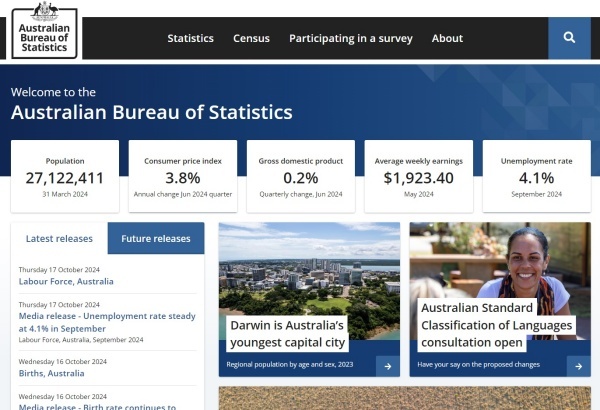
Task: Click "Darwin is Australia's youngest capital city" headline
Action: click(x=287, y=334)
